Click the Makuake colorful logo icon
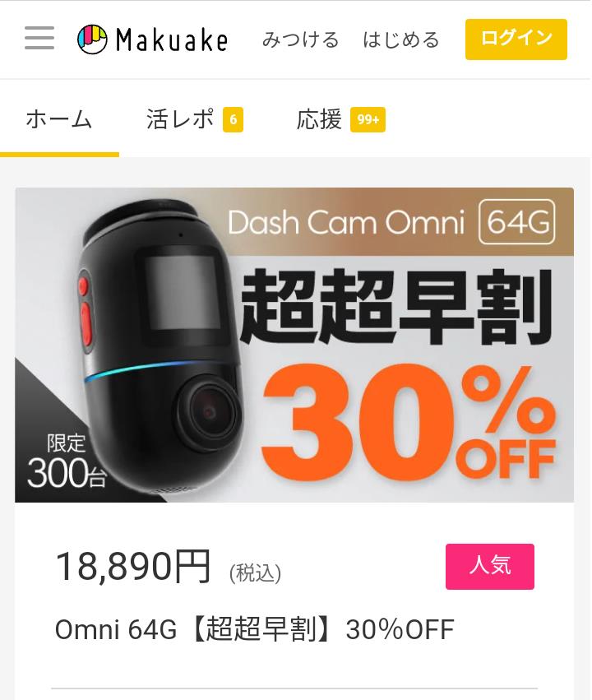 (x=92, y=39)
